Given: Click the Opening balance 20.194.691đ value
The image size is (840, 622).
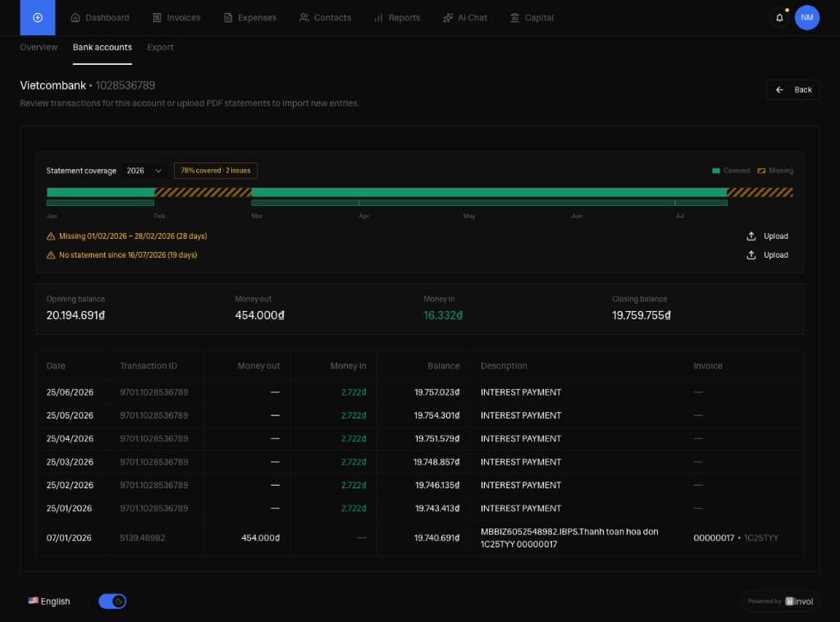Looking at the screenshot, I should pyautogui.click(x=75, y=315).
